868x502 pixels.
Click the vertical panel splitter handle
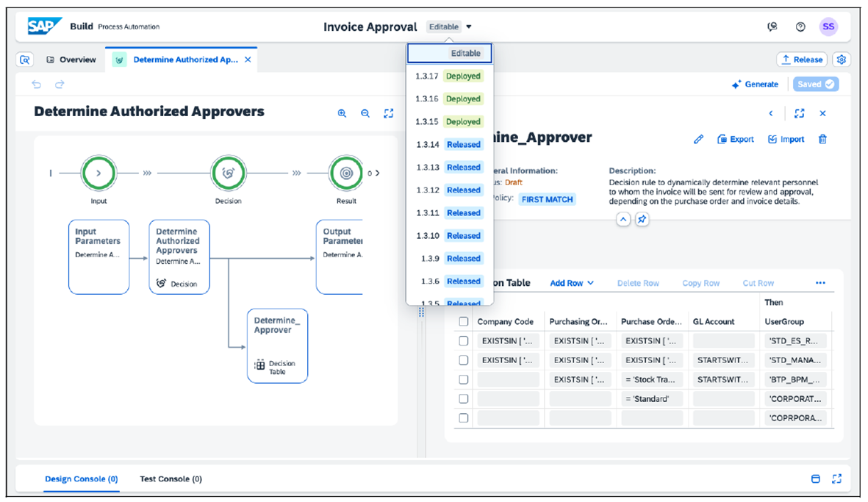421,312
